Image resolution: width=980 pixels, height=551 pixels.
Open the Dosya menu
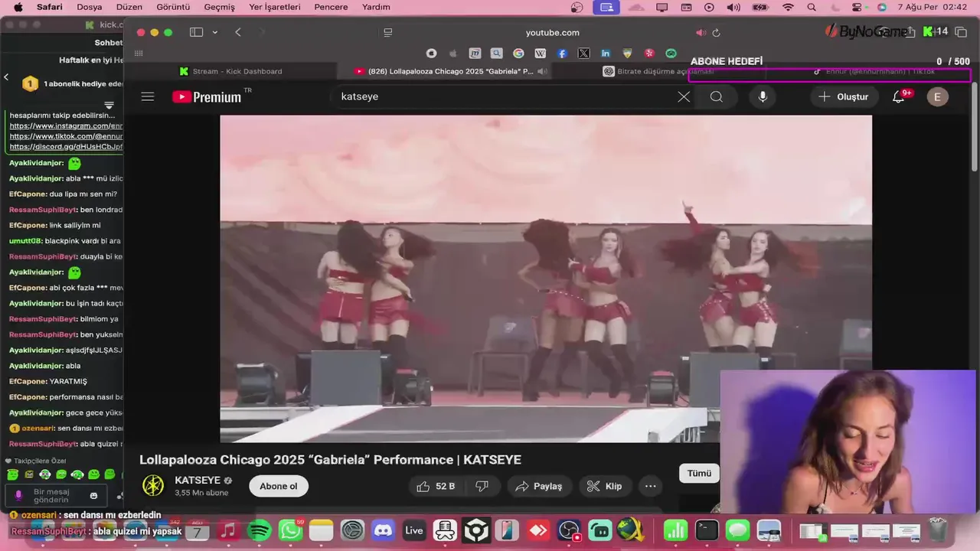click(90, 7)
